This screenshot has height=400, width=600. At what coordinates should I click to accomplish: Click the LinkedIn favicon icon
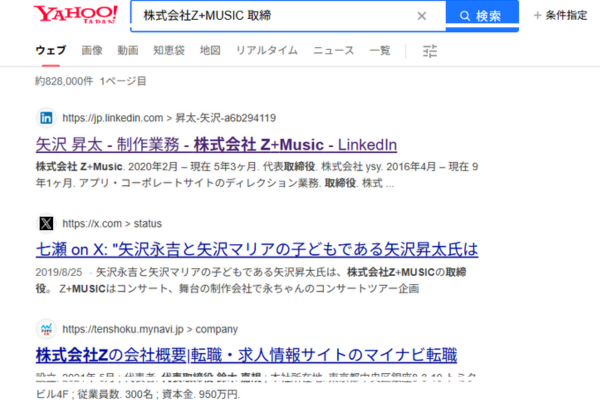[x=46, y=118]
